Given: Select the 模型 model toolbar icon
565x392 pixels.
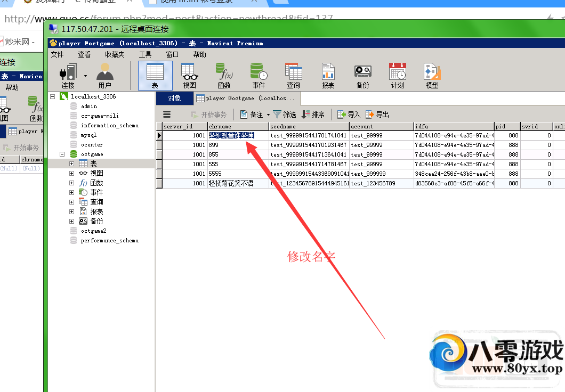Looking at the screenshot, I should point(432,76).
